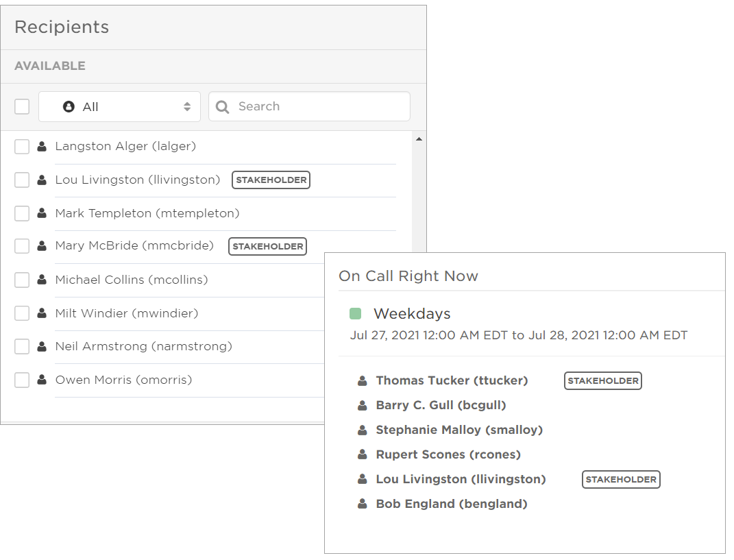Tick the Milt Windier checkbox
This screenshot has height=560, width=734.
click(22, 313)
